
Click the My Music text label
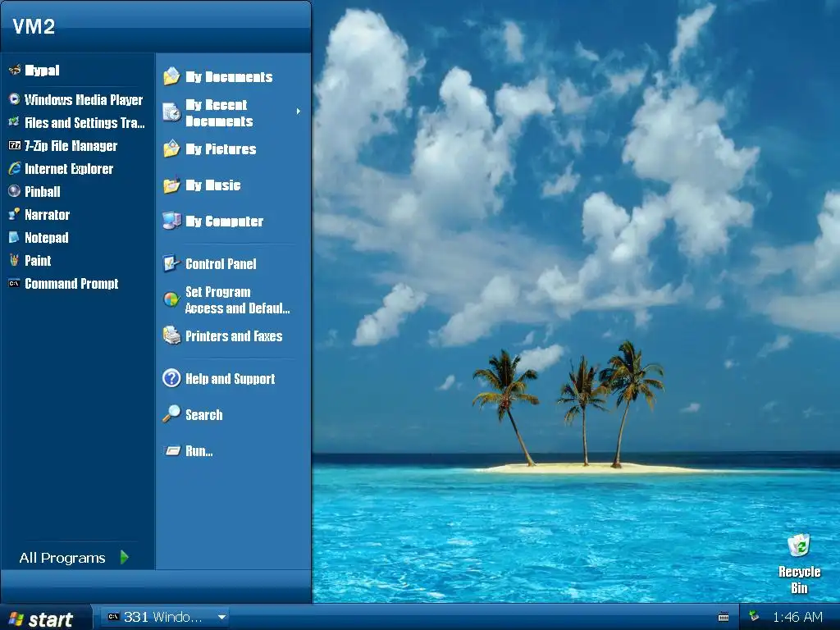(x=212, y=185)
